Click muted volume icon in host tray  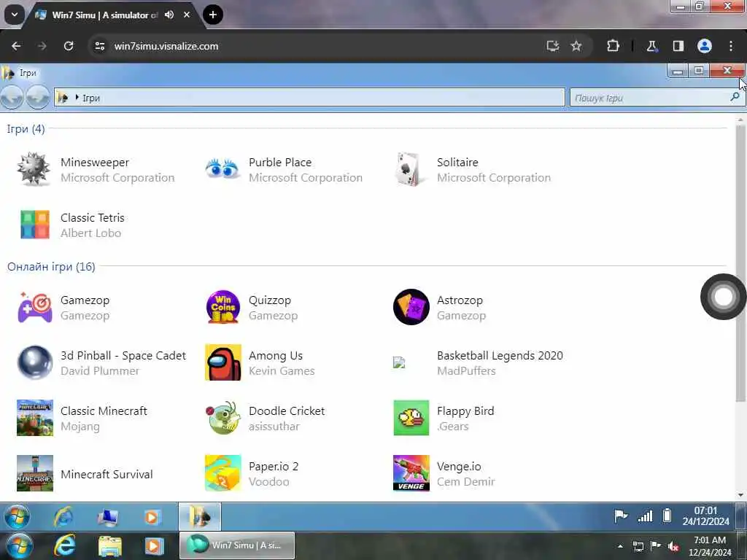click(x=673, y=547)
